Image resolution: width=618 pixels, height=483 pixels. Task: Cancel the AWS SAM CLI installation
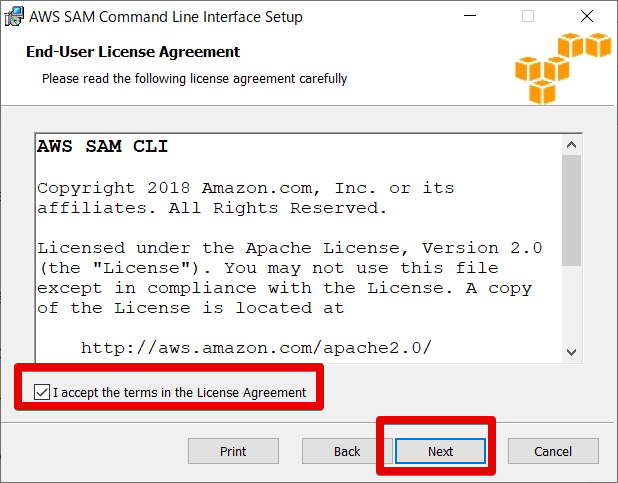click(553, 451)
